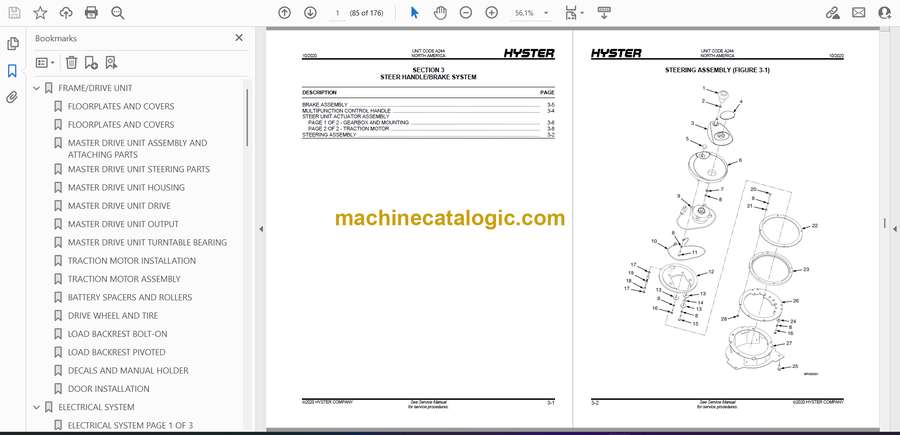The height and width of the screenshot is (435, 900).
Task: Click PAGE 1 OF 2 - GEARBOX AND MOUNTING entry
Action: [x=358, y=122]
